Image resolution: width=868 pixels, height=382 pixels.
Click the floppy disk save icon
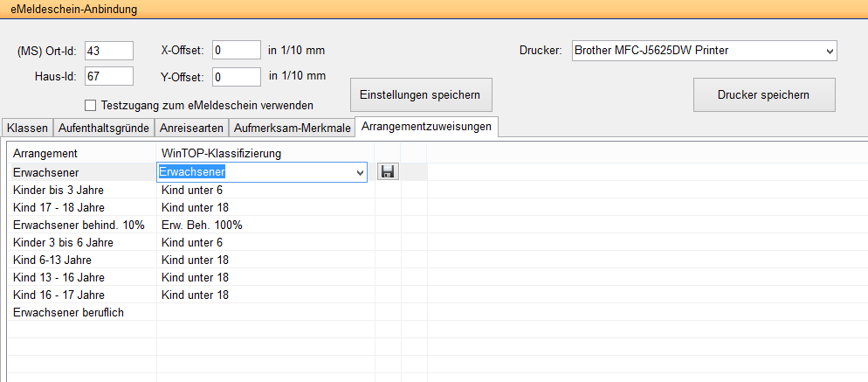[x=388, y=172]
